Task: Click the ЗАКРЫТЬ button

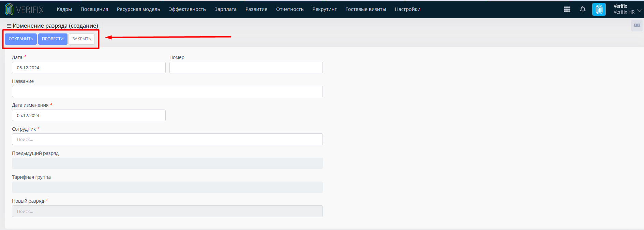Action: tap(82, 39)
